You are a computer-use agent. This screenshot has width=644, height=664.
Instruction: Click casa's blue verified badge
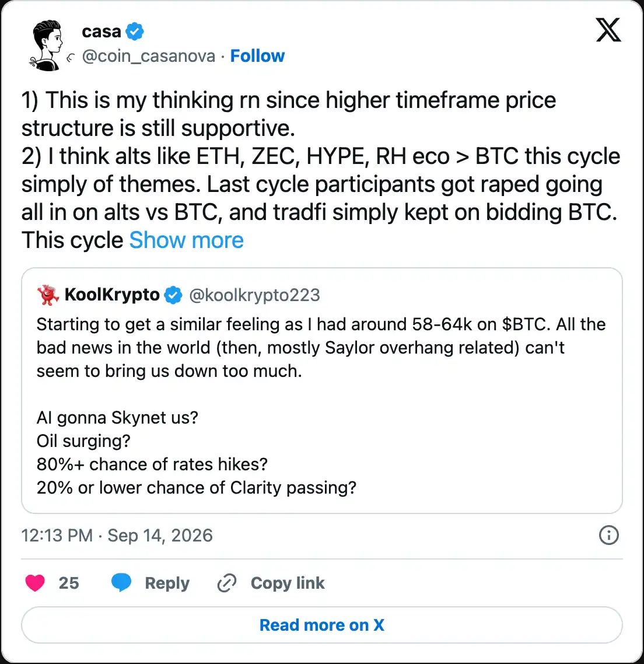pyautogui.click(x=135, y=32)
